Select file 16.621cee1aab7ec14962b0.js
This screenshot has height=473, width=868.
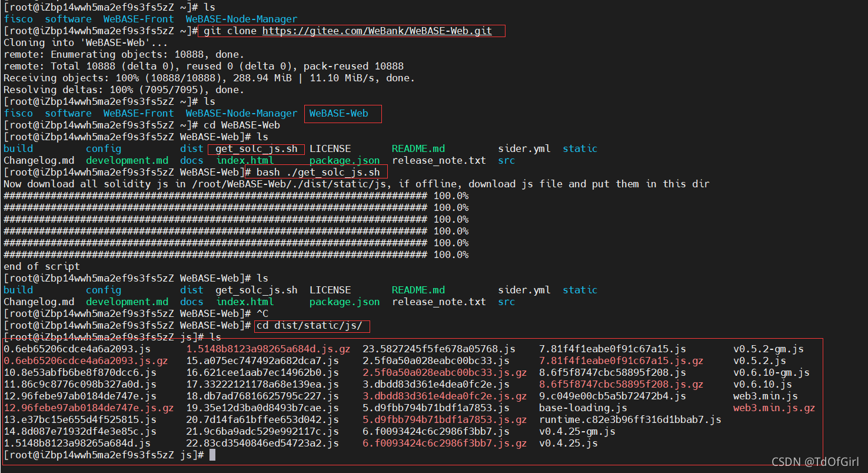pyautogui.click(x=262, y=372)
